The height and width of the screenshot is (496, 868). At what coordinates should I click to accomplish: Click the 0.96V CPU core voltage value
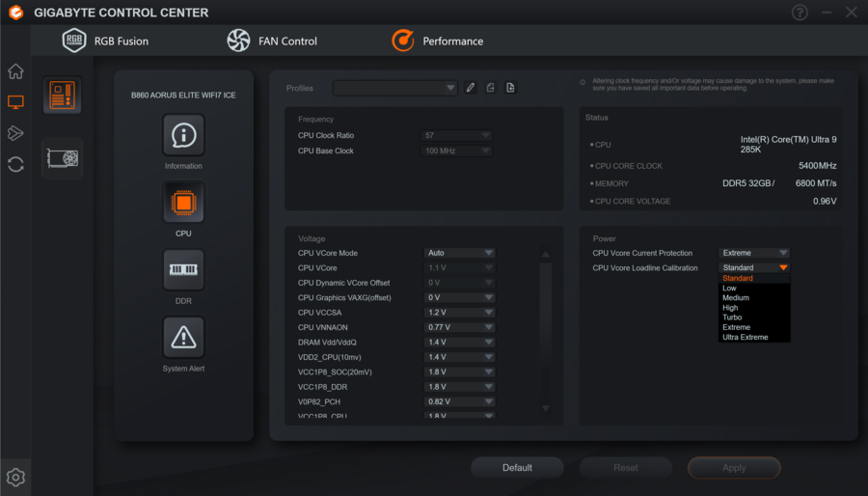click(x=825, y=202)
